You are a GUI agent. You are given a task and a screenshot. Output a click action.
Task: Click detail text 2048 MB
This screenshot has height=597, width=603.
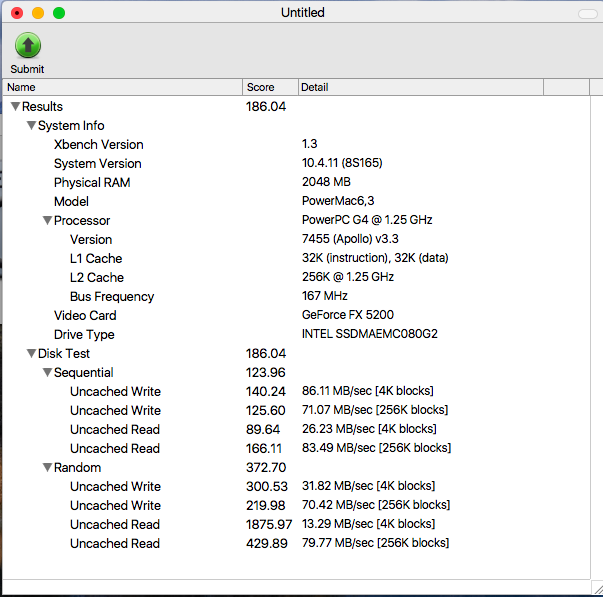(326, 182)
